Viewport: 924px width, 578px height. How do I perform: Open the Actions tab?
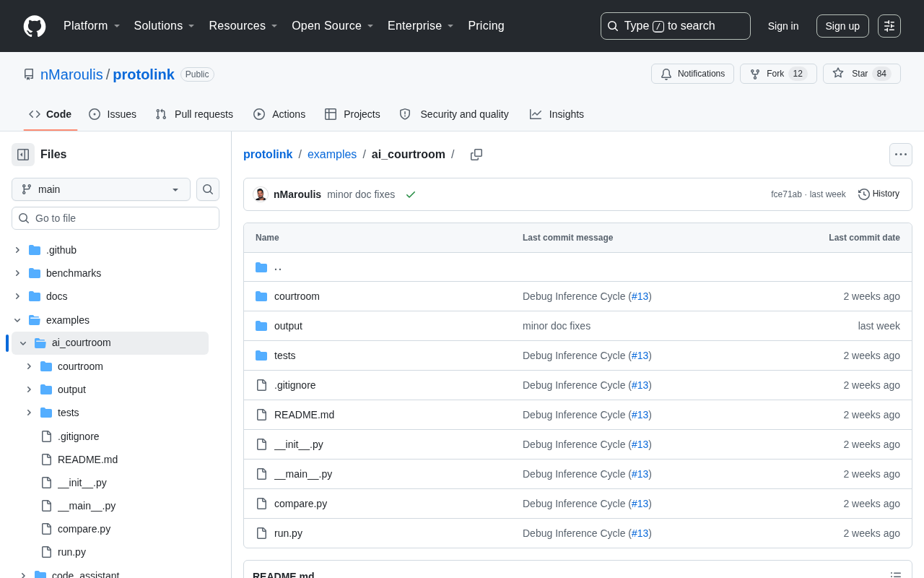click(279, 114)
